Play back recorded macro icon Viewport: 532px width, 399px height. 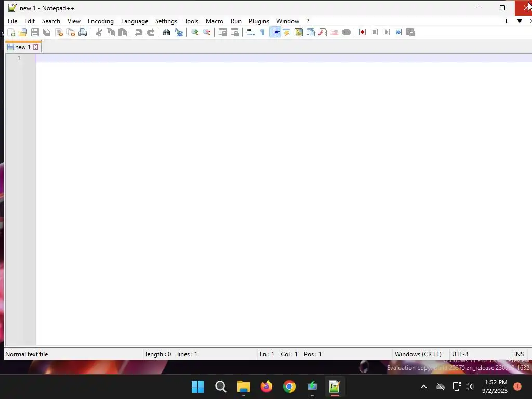tap(386, 32)
